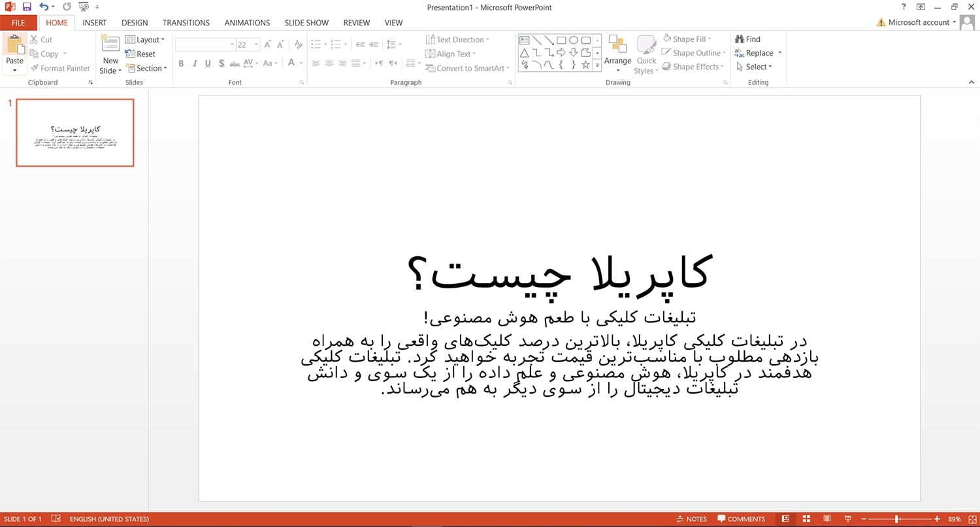Viewport: 980px width, 527px height.
Task: Toggle align text left
Action: 316,63
